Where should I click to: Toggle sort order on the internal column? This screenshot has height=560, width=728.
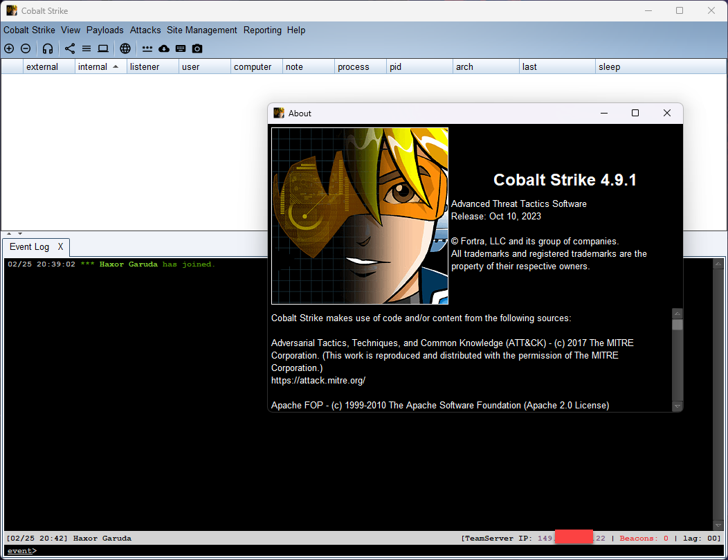(x=101, y=67)
